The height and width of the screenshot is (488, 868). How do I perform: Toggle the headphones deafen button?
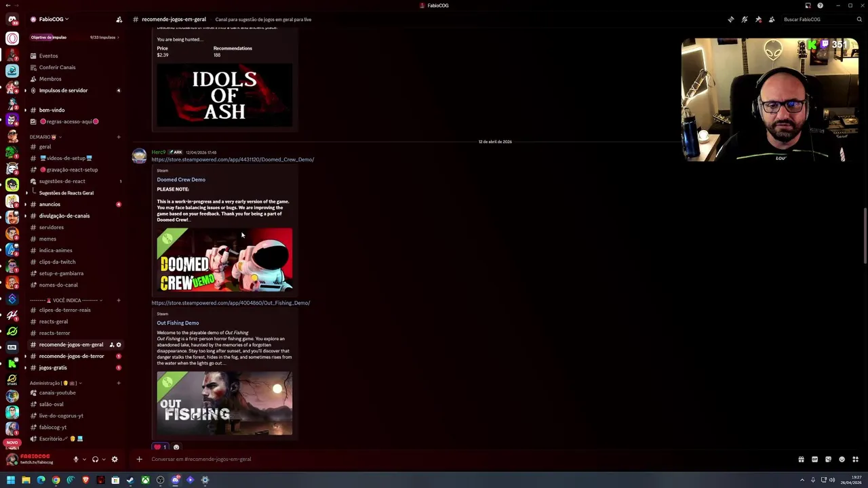click(x=95, y=460)
